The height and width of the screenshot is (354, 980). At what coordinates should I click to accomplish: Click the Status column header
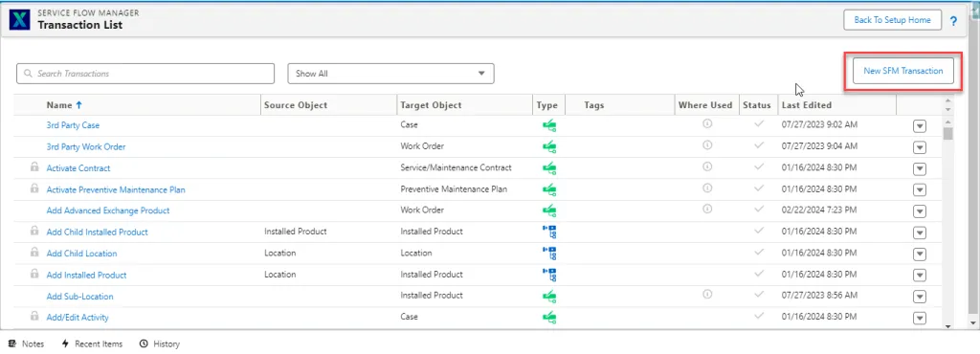(x=757, y=105)
